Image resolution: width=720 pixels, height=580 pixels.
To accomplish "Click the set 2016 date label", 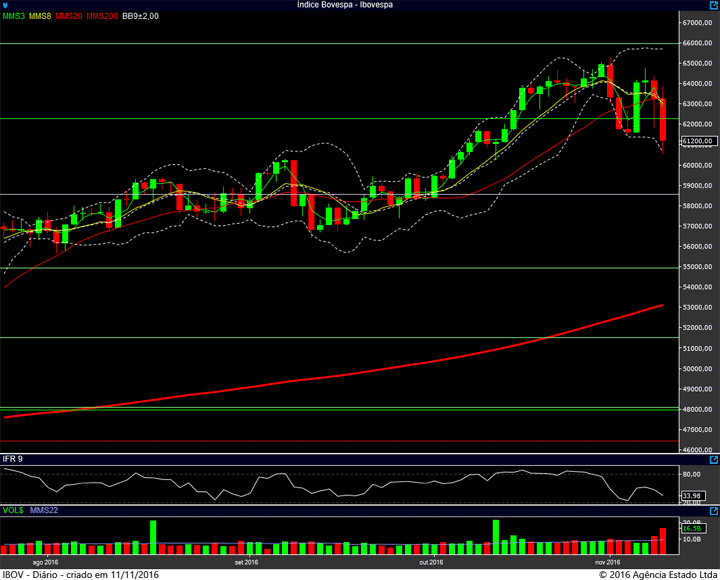I will pos(246,562).
